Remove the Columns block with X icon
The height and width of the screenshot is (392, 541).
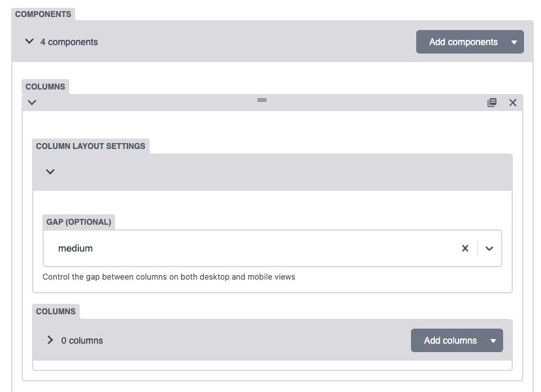513,103
